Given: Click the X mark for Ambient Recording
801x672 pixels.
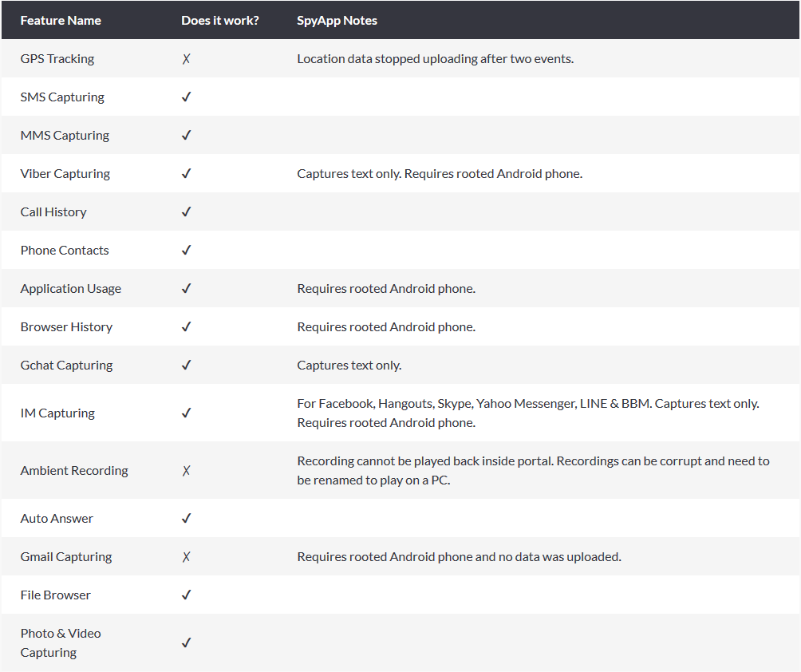Looking at the screenshot, I should 186,471.
